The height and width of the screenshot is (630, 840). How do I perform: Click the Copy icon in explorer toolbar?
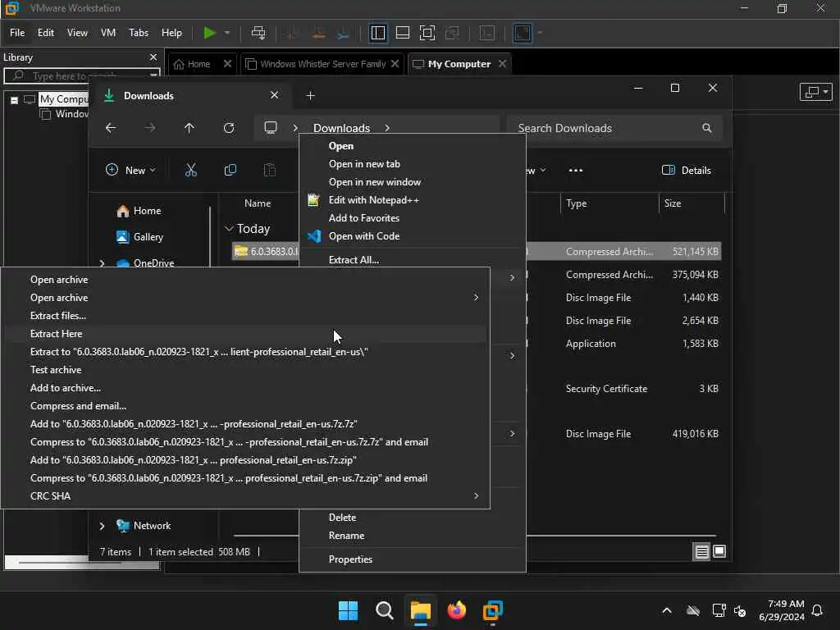click(x=231, y=171)
